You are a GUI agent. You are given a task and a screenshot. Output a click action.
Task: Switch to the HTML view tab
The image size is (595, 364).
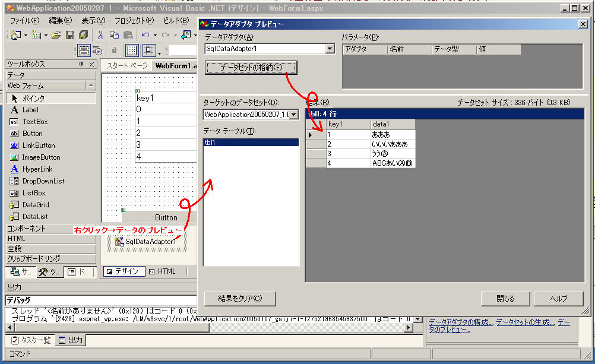[x=162, y=271]
